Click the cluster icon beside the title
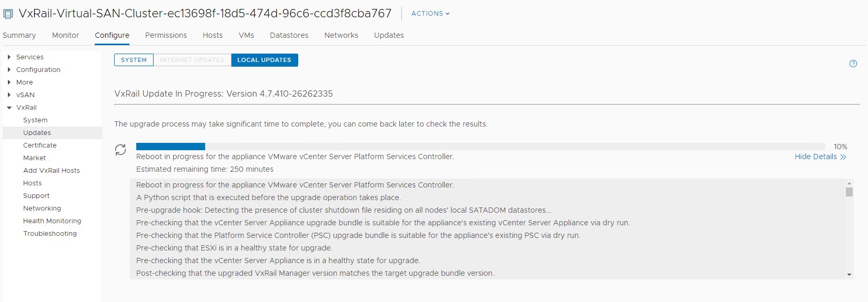868x302 pixels. pyautogui.click(x=8, y=14)
